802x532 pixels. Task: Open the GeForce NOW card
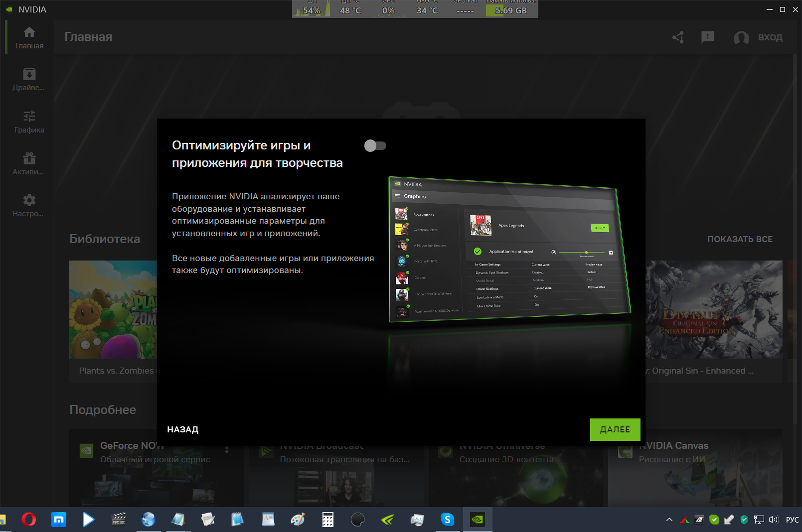(157, 468)
